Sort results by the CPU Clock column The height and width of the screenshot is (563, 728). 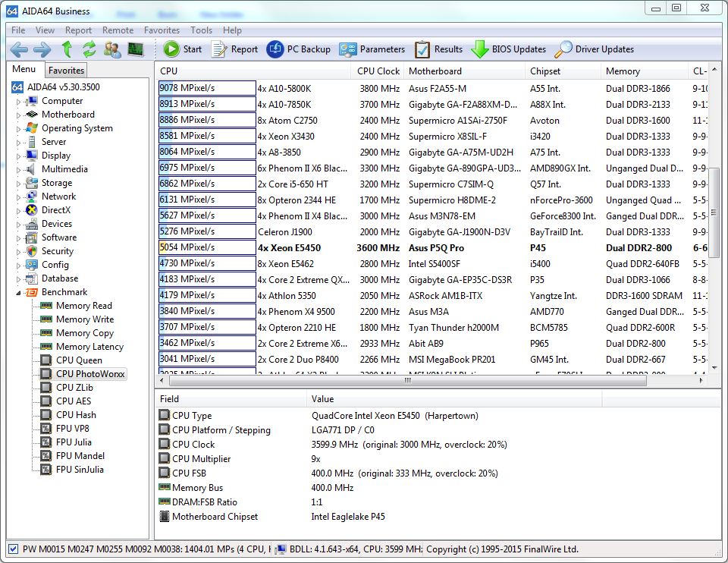[378, 71]
